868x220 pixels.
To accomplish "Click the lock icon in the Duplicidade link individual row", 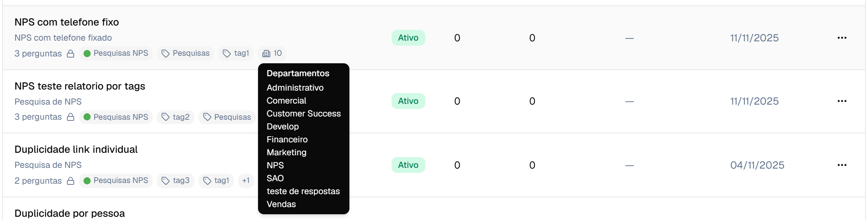I will tap(71, 181).
